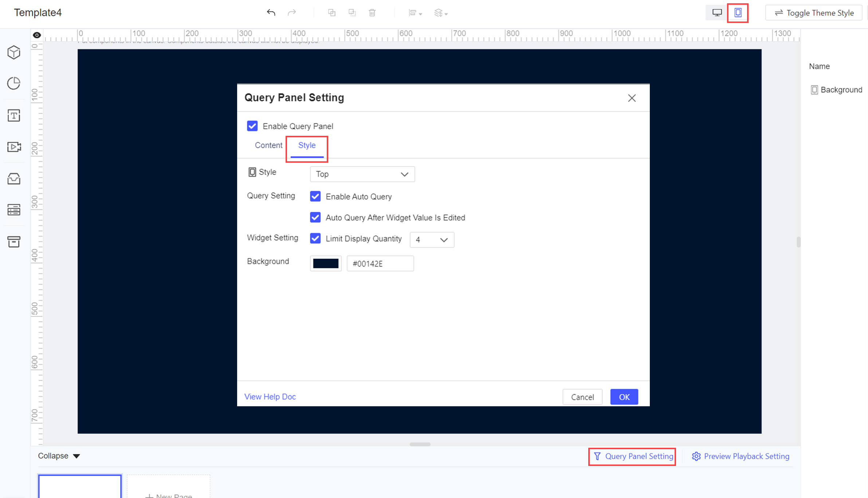This screenshot has height=498, width=868.
Task: Switch to mobile phone layout icon
Action: pos(738,13)
